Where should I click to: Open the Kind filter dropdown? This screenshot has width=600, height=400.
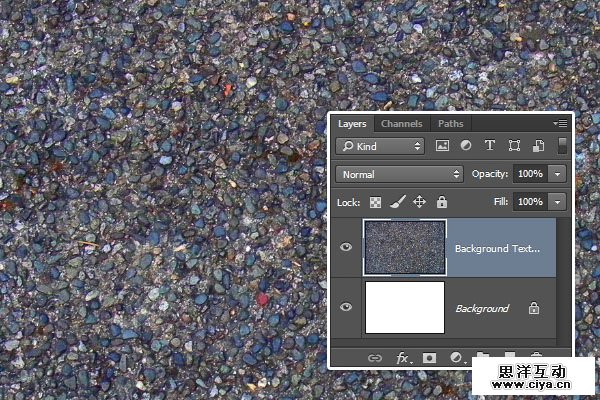[380, 146]
